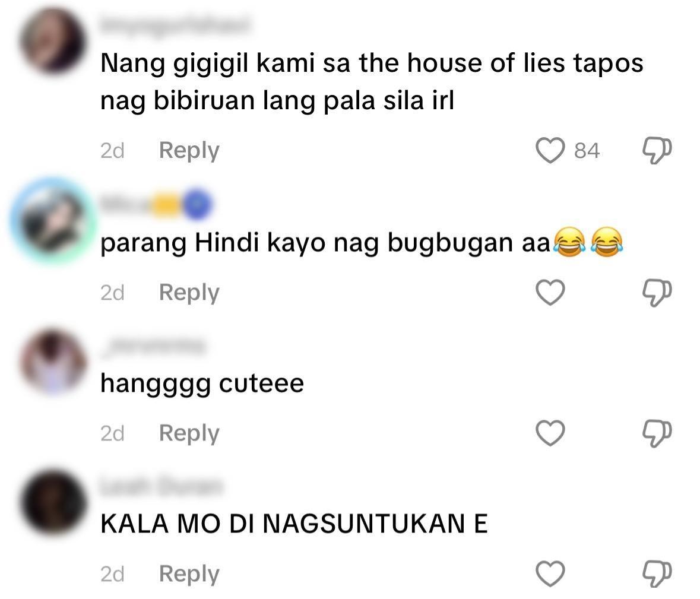Open avatar beside "hangggg cuteee"
Image resolution: width=700 pixels, height=599 pixels.
[52, 362]
